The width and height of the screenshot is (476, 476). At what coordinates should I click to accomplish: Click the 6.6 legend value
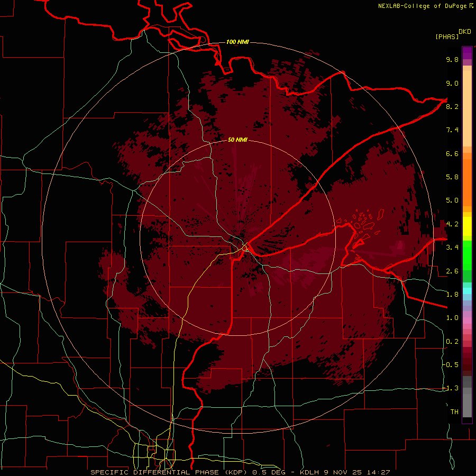[x=452, y=153]
